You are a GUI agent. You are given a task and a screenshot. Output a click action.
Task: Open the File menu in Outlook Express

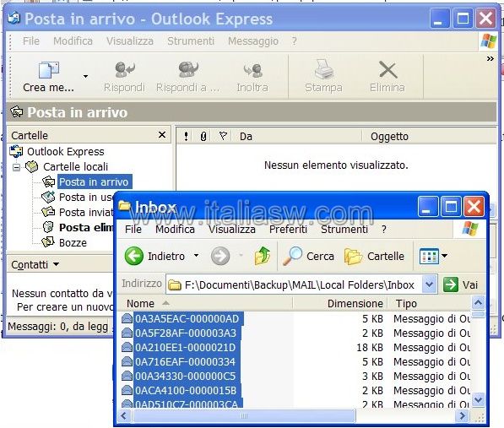pyautogui.click(x=31, y=41)
